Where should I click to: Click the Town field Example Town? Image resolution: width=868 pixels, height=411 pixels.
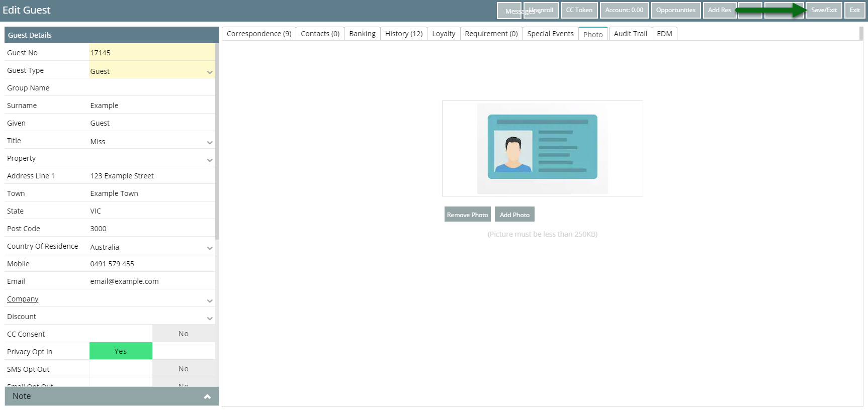coord(152,193)
